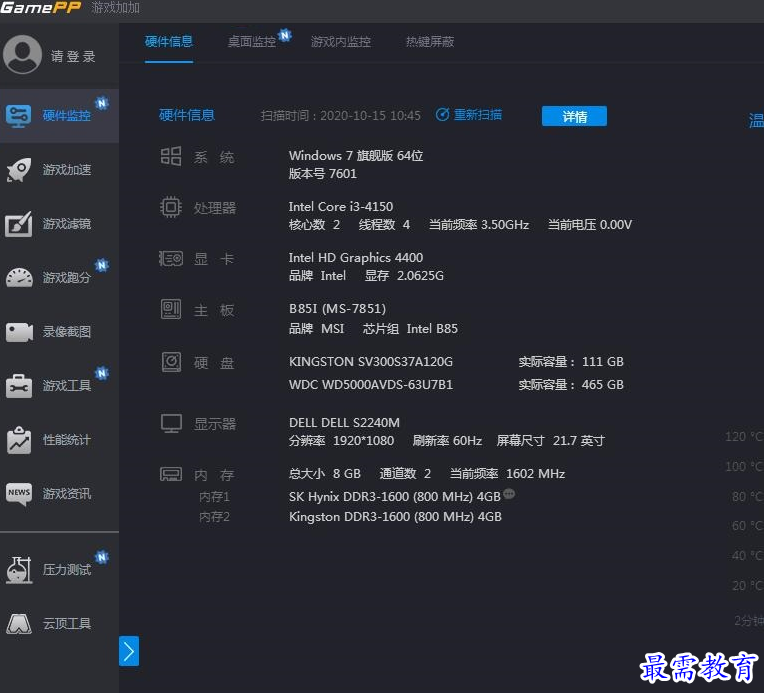Click 刷新率 60Hz value
The image size is (764, 699).
click(x=447, y=440)
